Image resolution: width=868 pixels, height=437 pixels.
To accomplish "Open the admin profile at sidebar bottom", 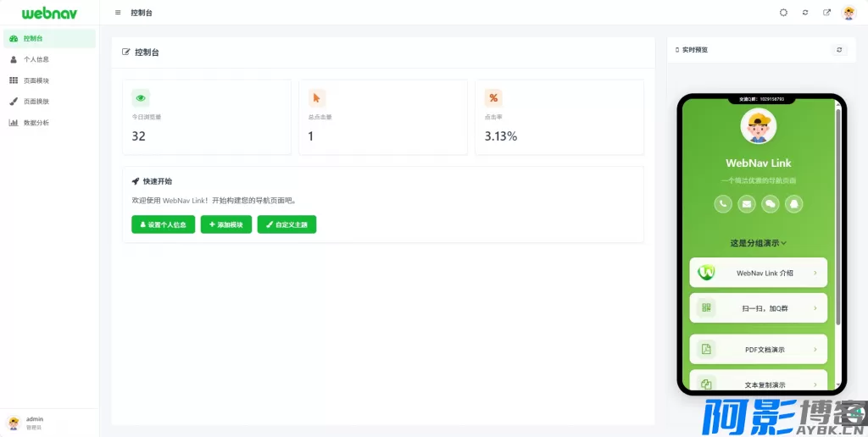I will (x=34, y=423).
